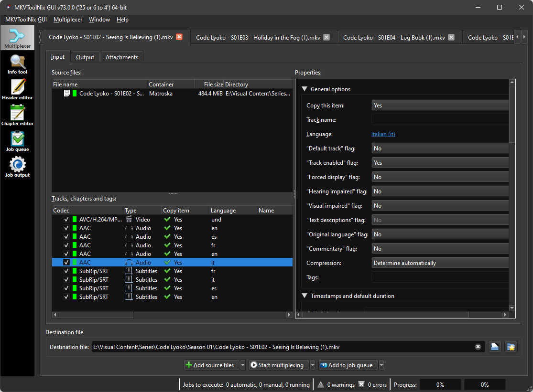Screen dimensions: 533x392
Task: Close the Holiday in the Fog tab
Action: pyautogui.click(x=326, y=37)
